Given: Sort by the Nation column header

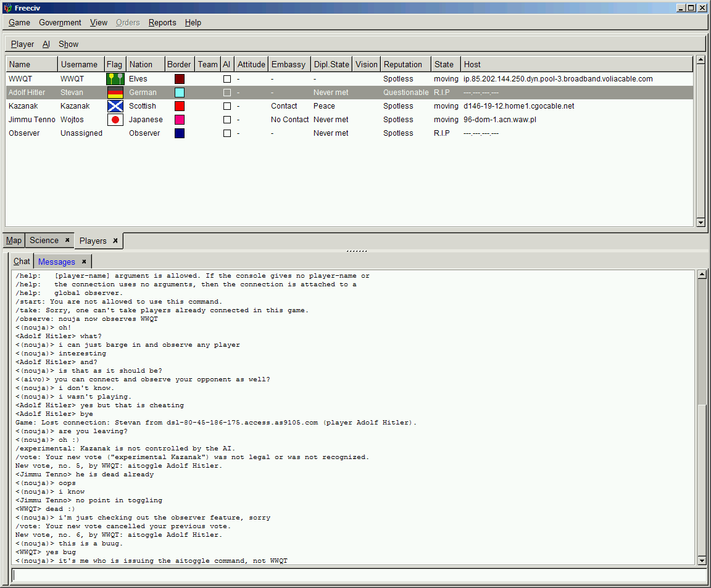Looking at the screenshot, I should pos(144,64).
